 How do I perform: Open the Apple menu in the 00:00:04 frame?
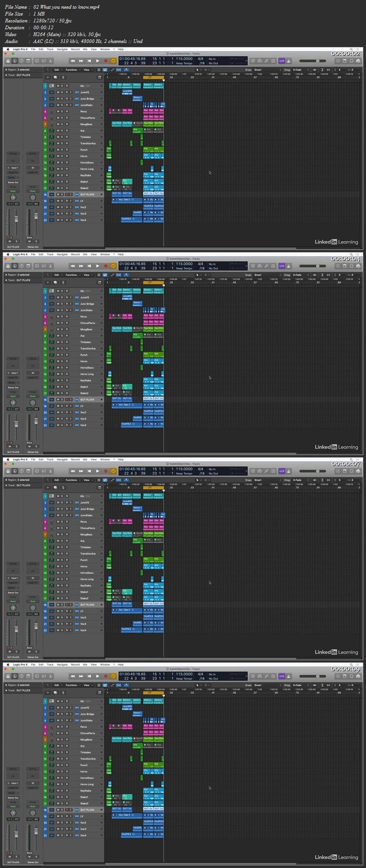click(x=7, y=254)
